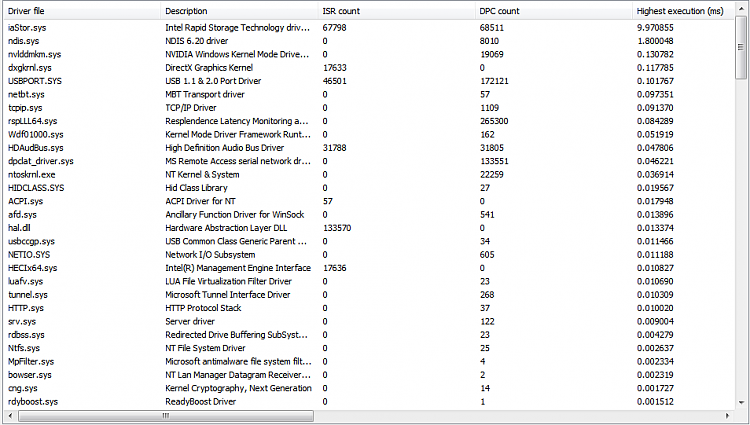Click the 'USB 1.1 & 2.0 Port Driver' description
750x425 pixels.
pos(213,81)
